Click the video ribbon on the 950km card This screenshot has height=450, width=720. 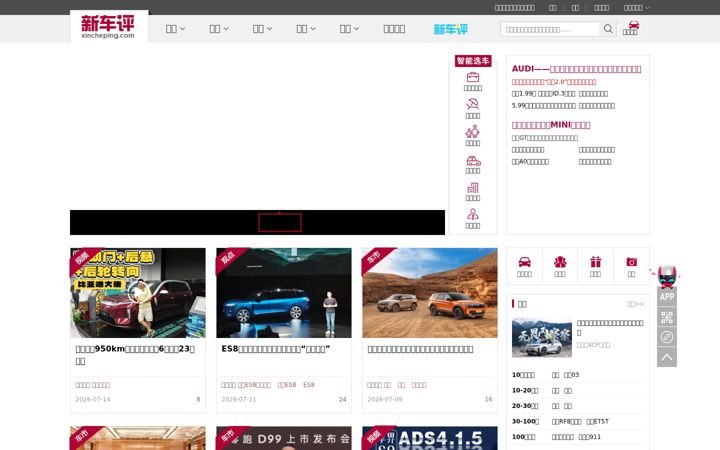click(82, 259)
